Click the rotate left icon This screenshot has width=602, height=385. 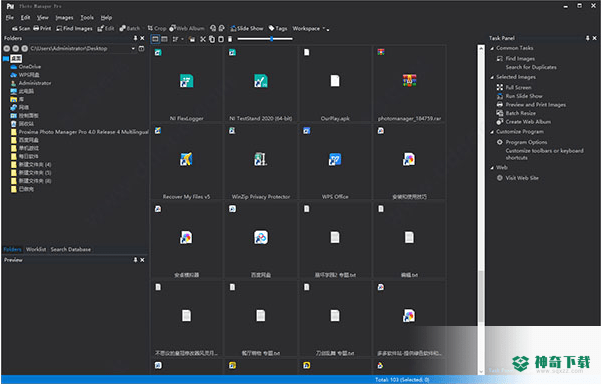point(213,28)
